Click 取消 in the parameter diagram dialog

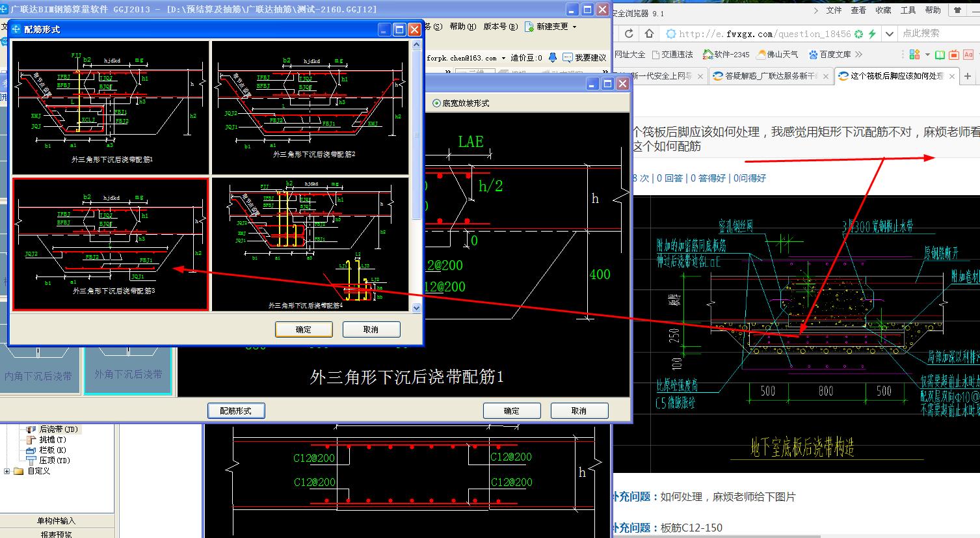579,410
